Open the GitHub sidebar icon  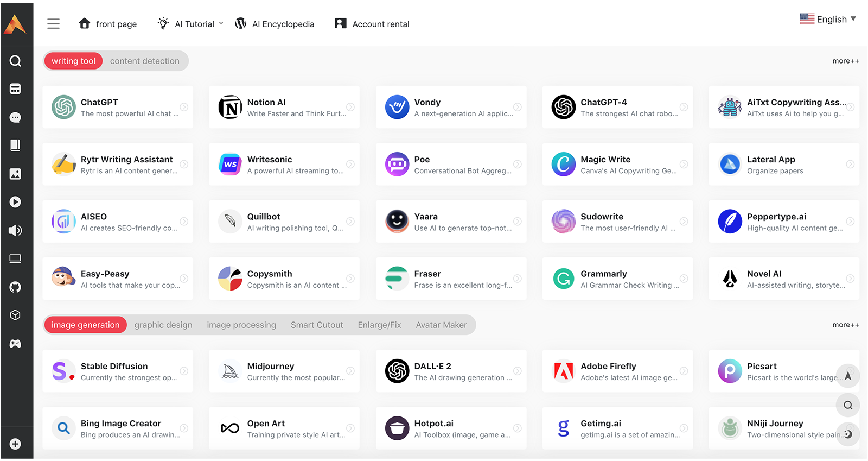tap(15, 287)
